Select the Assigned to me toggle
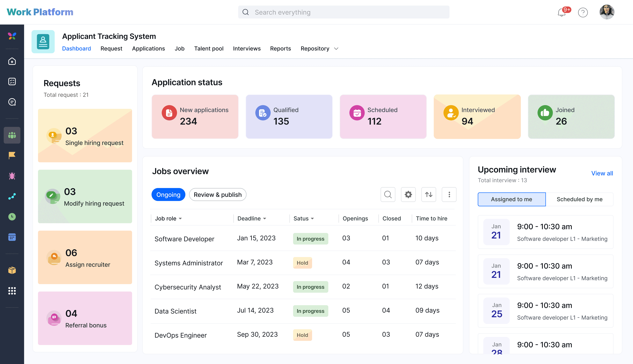This screenshot has height=364, width=633. click(511, 199)
